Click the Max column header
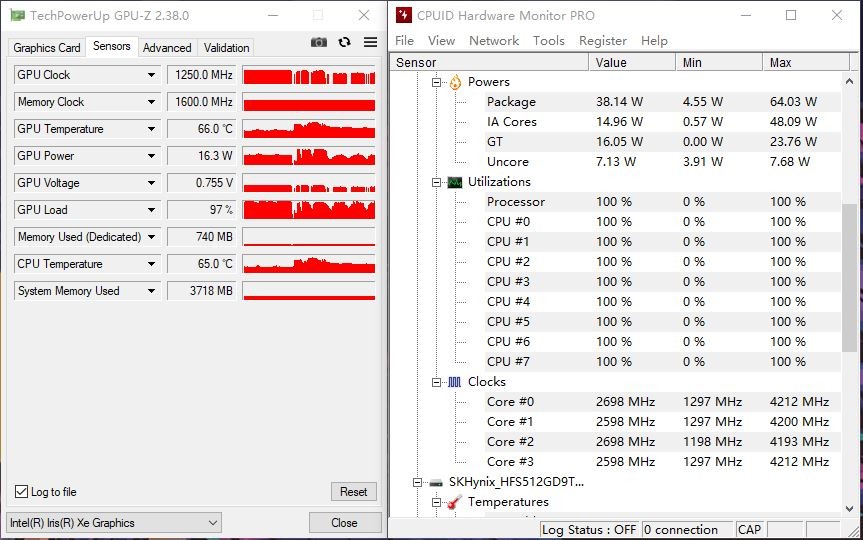Screen dimensions: 863x540 point(806,62)
